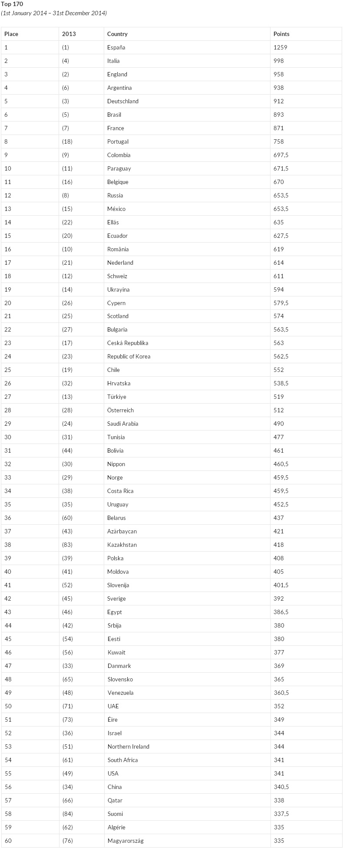Image resolution: width=343 pixels, height=868 pixels.
Task: Click the date range subtitle text
Action: click(54, 13)
